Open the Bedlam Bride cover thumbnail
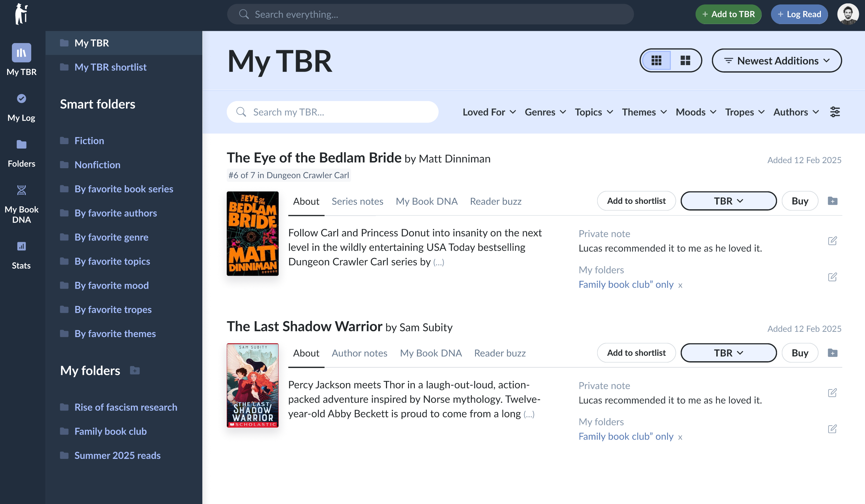The image size is (865, 504). pyautogui.click(x=252, y=233)
